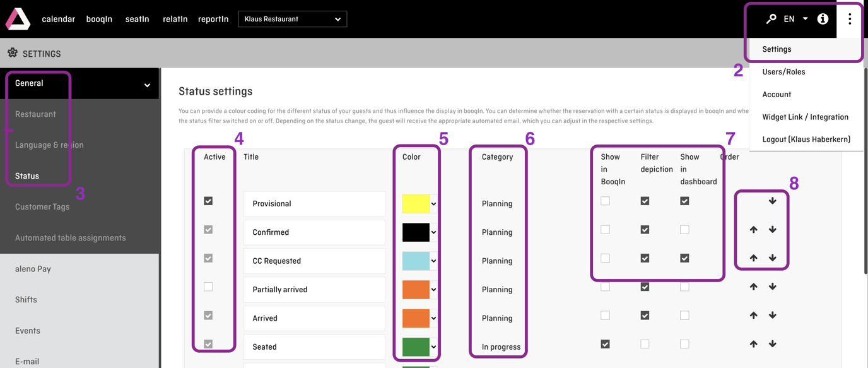The image size is (868, 368).
Task: Open the key search icon
Action: 771,19
